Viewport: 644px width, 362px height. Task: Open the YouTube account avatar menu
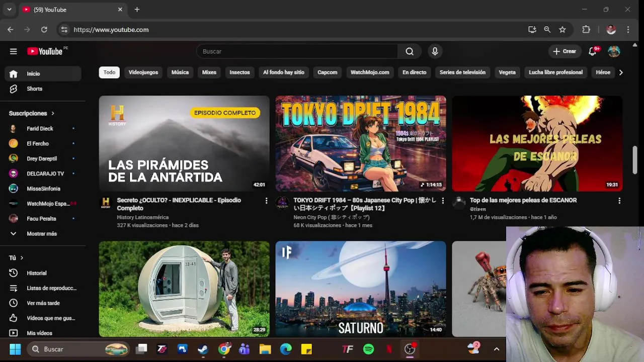coord(614,51)
